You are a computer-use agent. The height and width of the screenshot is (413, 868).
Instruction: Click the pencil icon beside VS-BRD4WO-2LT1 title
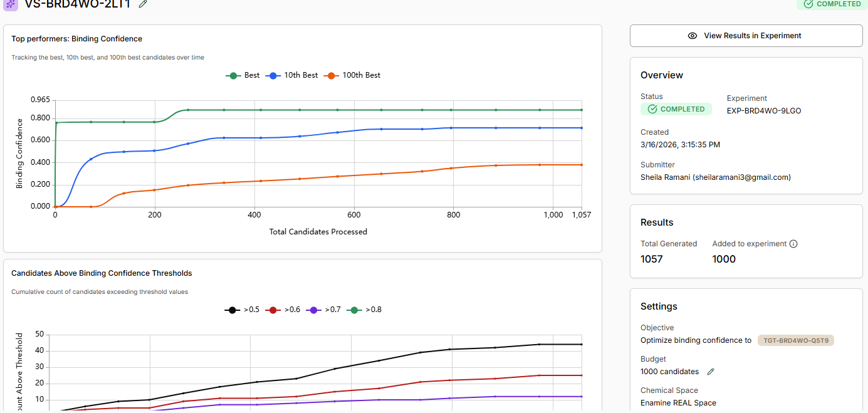click(x=143, y=4)
